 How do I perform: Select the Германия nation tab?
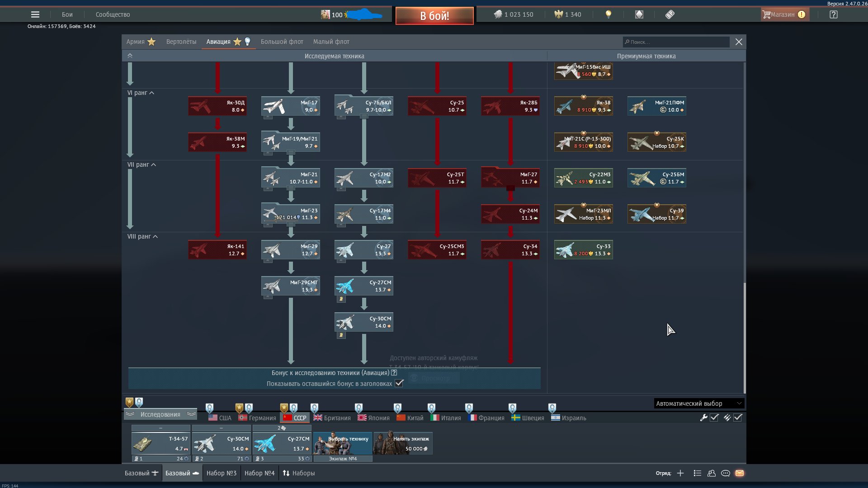[x=257, y=418]
